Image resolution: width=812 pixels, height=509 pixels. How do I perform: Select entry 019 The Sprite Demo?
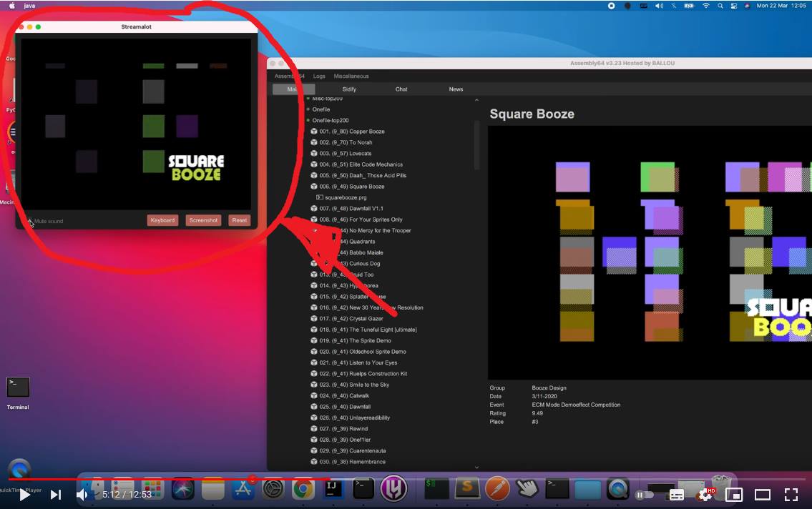tap(355, 340)
